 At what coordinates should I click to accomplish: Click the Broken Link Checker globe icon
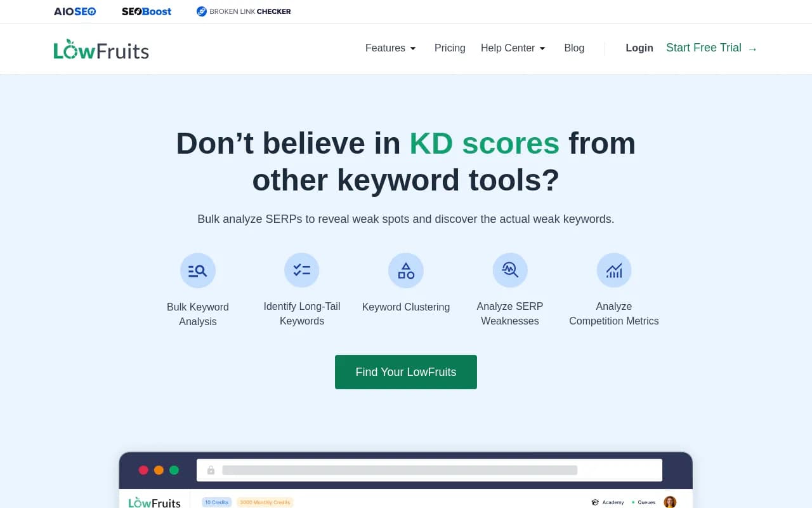pyautogui.click(x=201, y=11)
